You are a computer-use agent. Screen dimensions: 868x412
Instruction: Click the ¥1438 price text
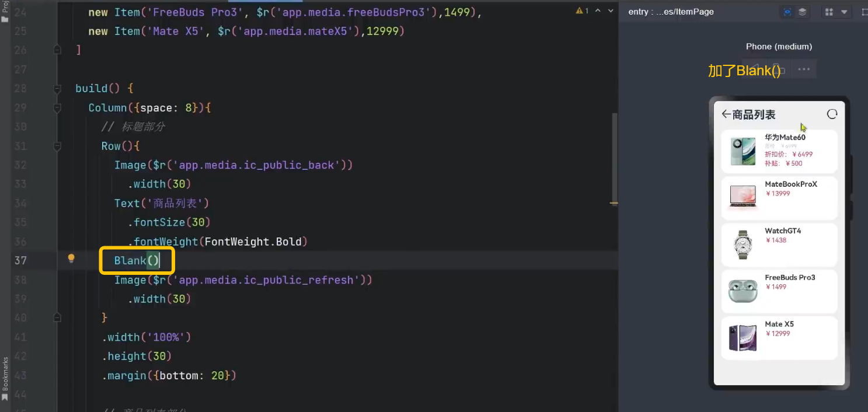point(776,240)
